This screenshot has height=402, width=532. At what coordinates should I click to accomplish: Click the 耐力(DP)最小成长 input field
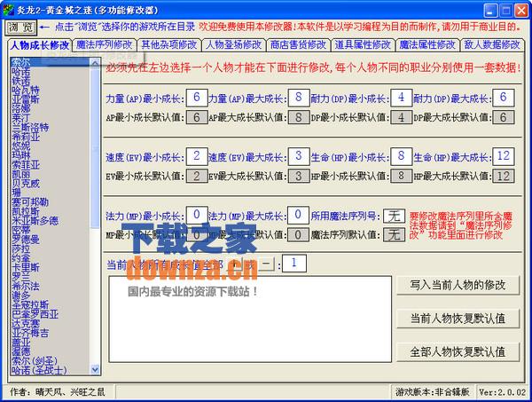pyautogui.click(x=401, y=98)
